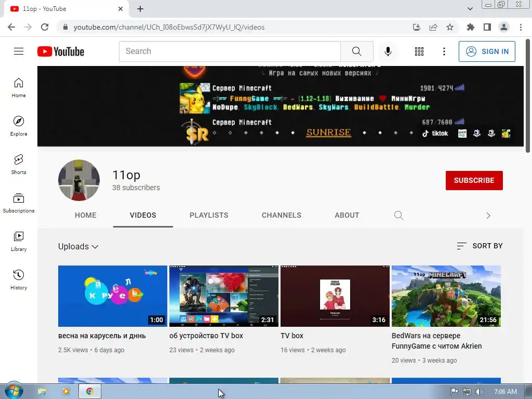Open Subscriptions in sidebar
Viewport: 532px width, 399px height.
click(19, 203)
